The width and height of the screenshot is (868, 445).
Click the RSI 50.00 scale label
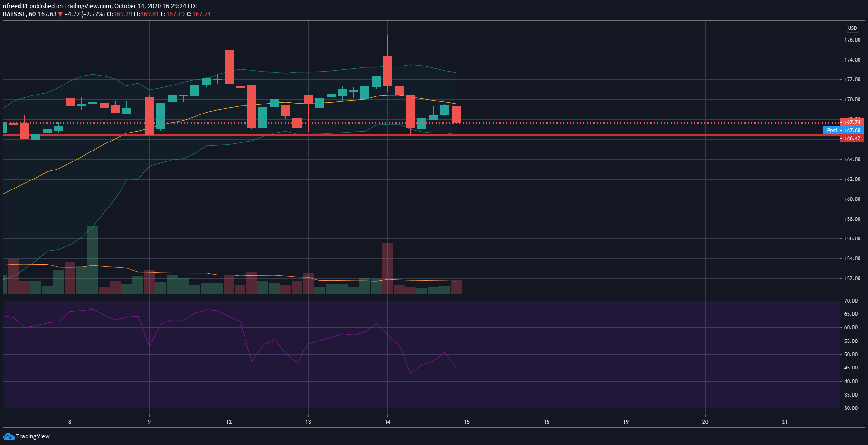coord(851,354)
